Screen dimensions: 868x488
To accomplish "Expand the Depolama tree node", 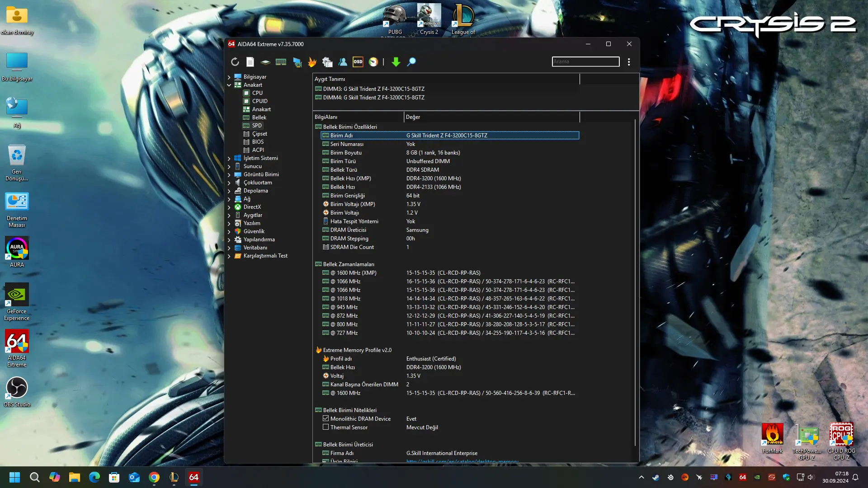I will coord(229,191).
